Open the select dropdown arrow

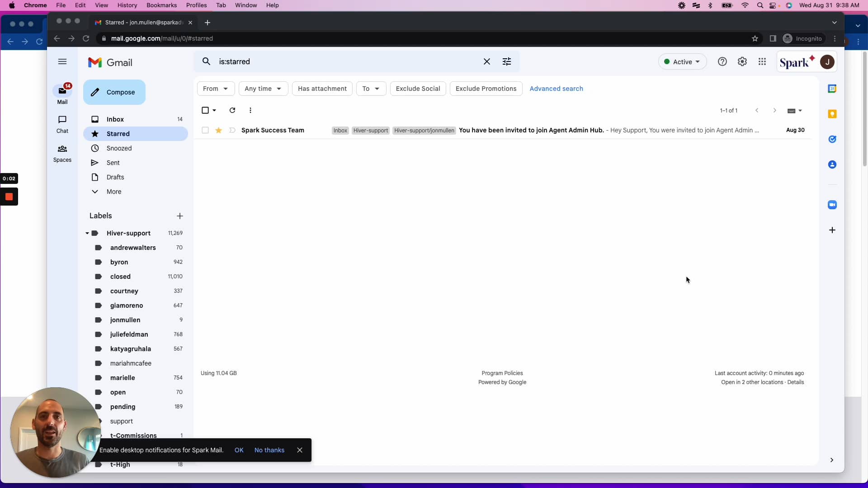point(214,110)
